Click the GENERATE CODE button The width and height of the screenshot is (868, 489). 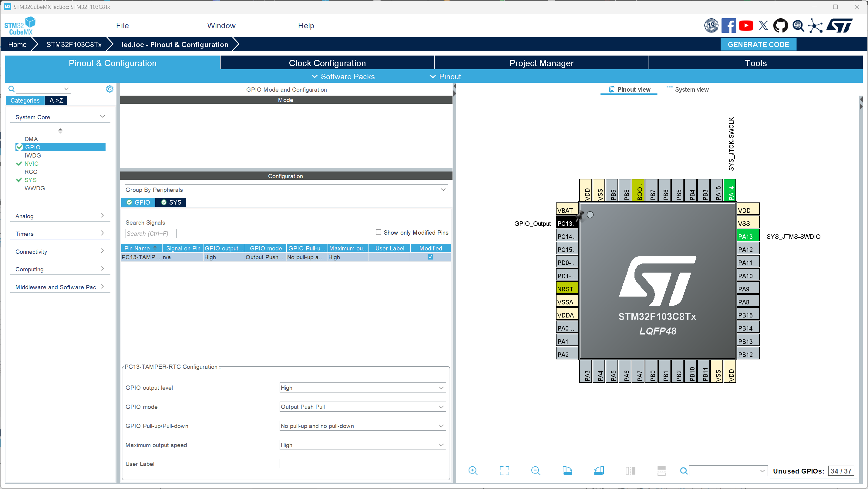758,44
